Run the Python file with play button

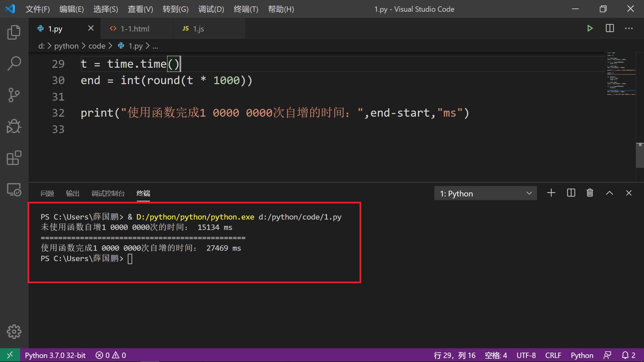click(x=590, y=28)
